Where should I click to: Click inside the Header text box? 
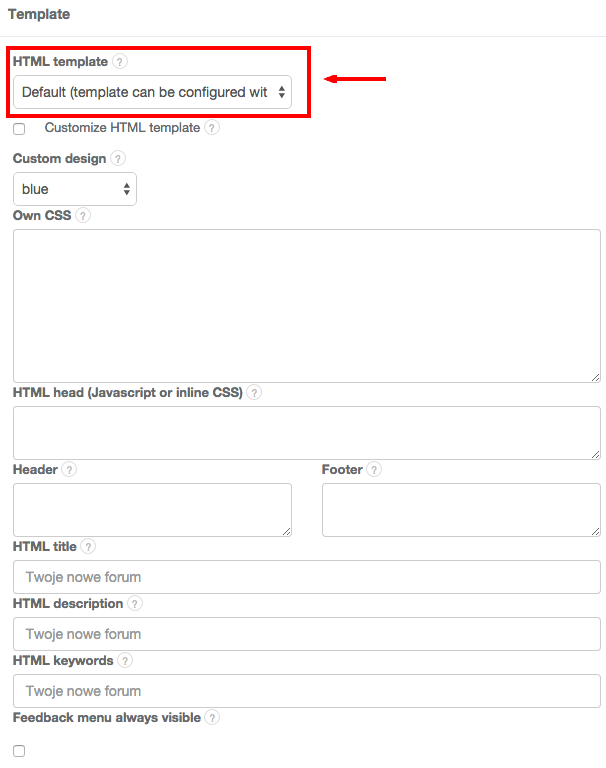(152, 510)
